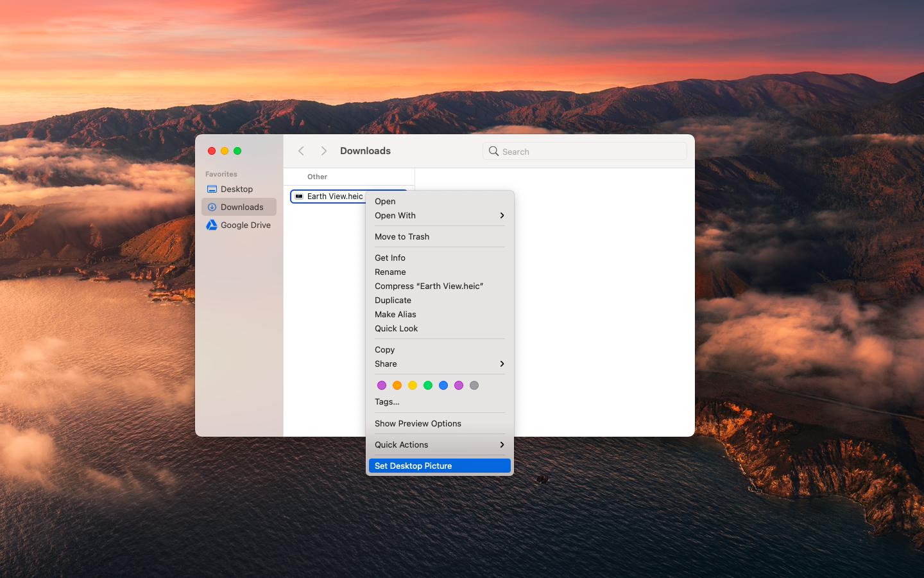Select Show Preview Options
Image resolution: width=924 pixels, height=578 pixels.
440,423
